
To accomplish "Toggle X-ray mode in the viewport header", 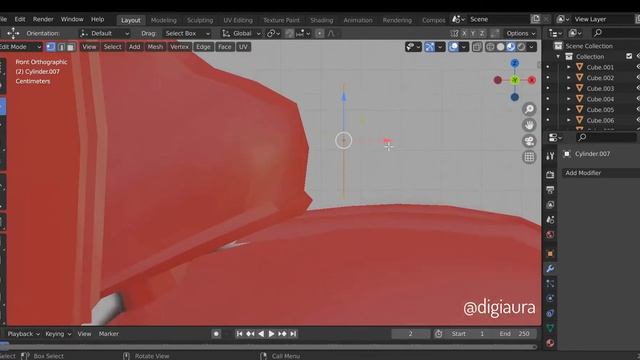I will (477, 47).
